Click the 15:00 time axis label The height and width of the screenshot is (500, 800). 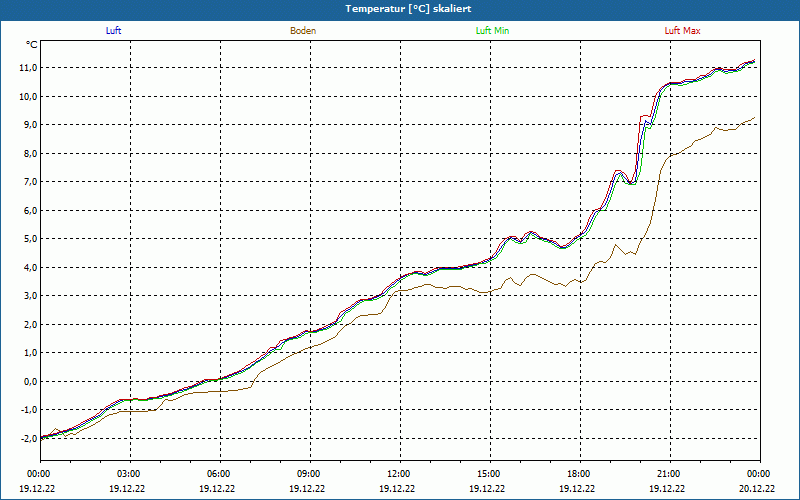490,474
